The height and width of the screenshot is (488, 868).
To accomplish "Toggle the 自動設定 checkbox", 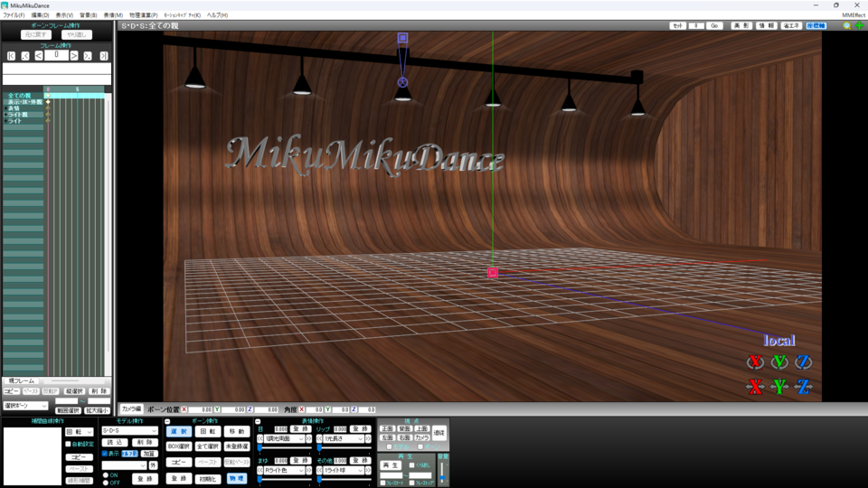I will (68, 445).
